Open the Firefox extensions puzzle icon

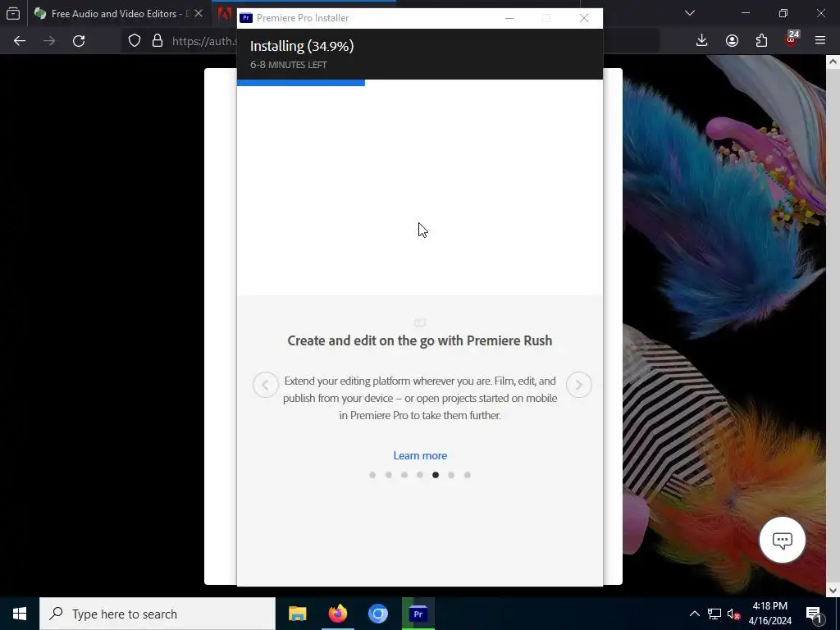click(x=761, y=41)
